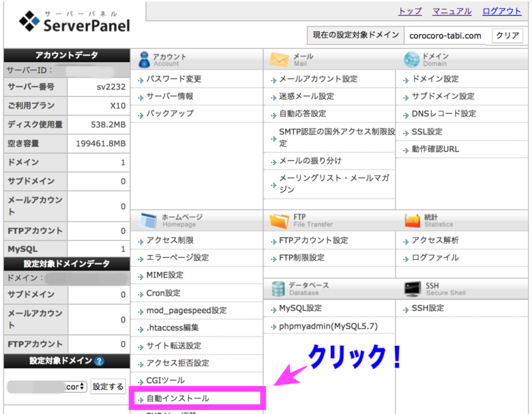Image resolution: width=532 pixels, height=414 pixels.
Task: Open サブドメイン設定
Action: point(443,96)
